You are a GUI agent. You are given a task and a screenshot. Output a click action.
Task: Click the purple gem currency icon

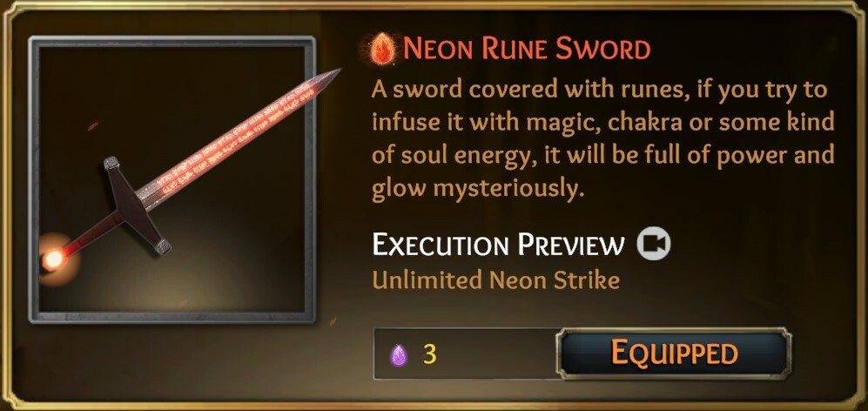[x=399, y=354]
